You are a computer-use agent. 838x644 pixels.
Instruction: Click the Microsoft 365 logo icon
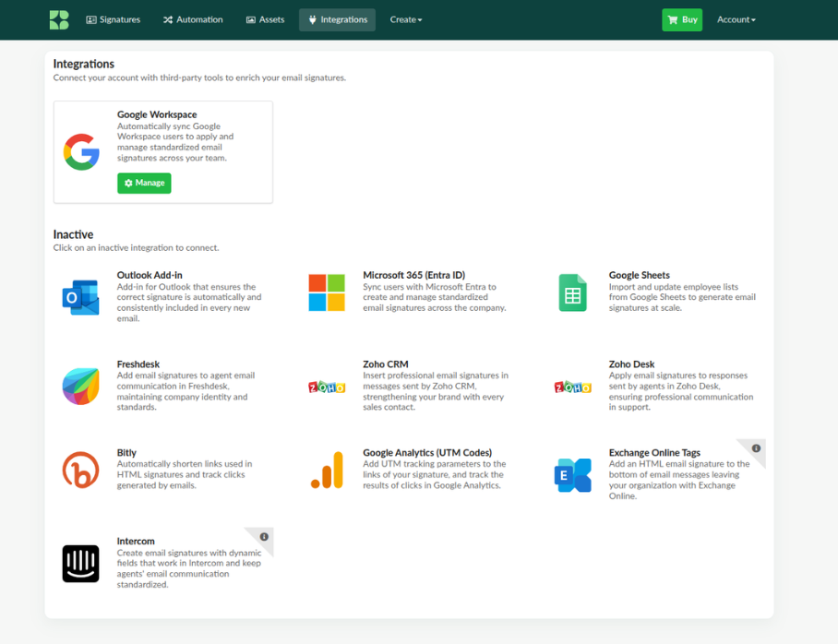(327, 292)
